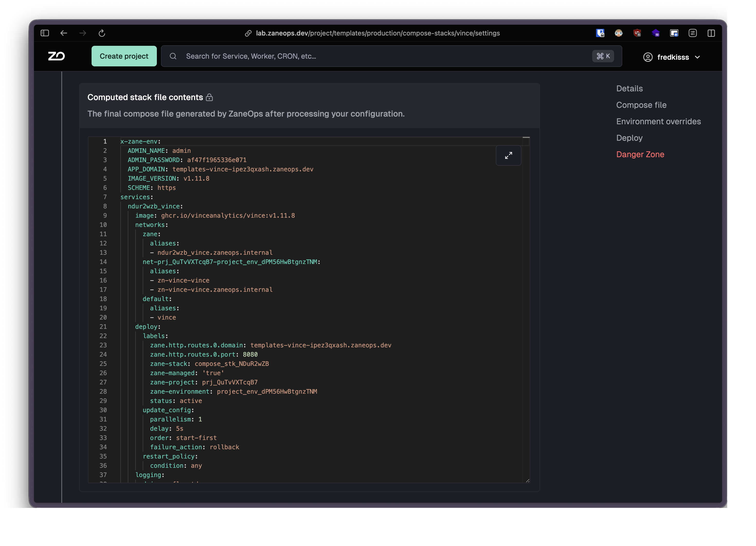Image resolution: width=756 pixels, height=546 pixels.
Task: Open the red uBlock shield extension
Action: (x=637, y=33)
